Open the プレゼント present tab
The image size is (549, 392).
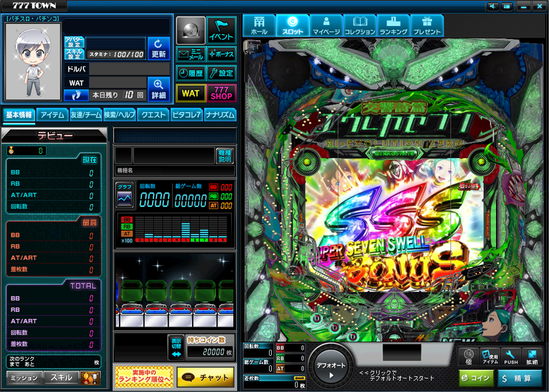coord(427,26)
